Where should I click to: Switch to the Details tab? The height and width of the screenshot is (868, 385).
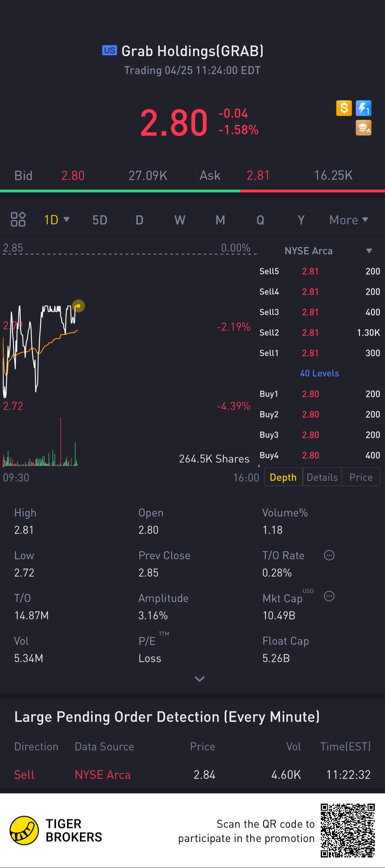tap(322, 477)
